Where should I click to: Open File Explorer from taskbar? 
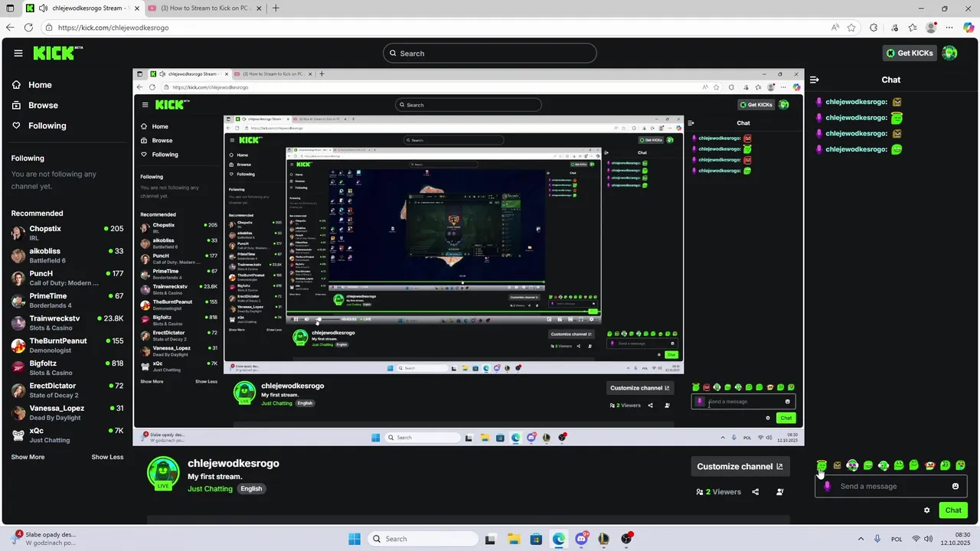coord(514,539)
